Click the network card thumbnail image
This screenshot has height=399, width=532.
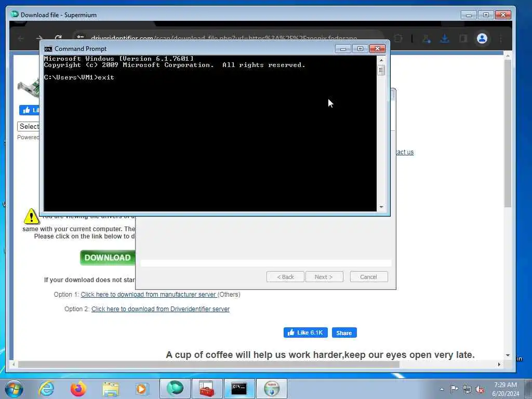(x=29, y=87)
